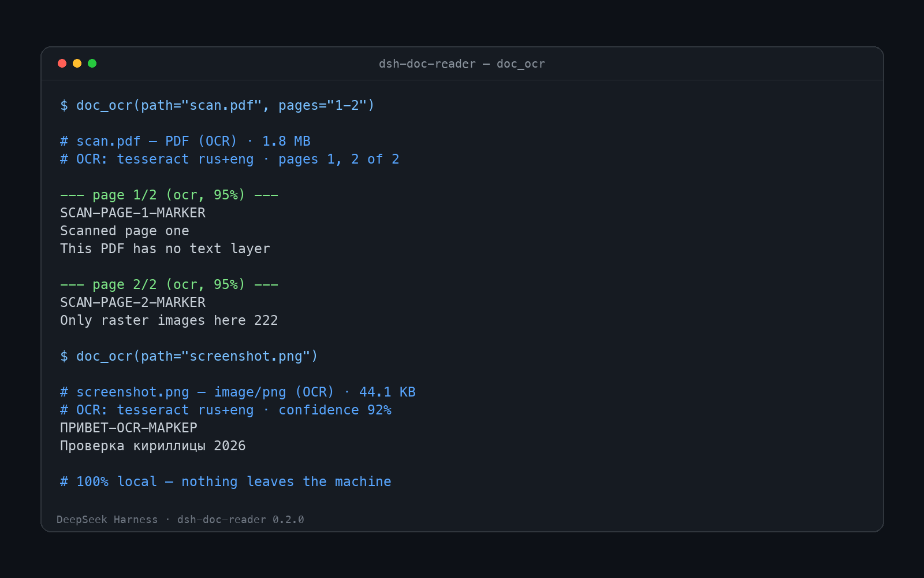Click the line 'Проверка кириллицы 2026'
Viewport: 924px width, 578px height.
[x=153, y=446]
